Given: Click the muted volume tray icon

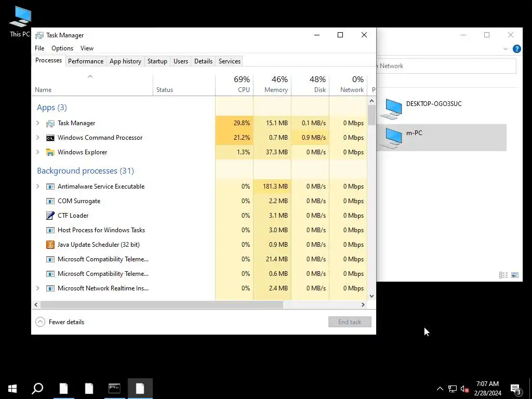Looking at the screenshot, I should coord(464,389).
